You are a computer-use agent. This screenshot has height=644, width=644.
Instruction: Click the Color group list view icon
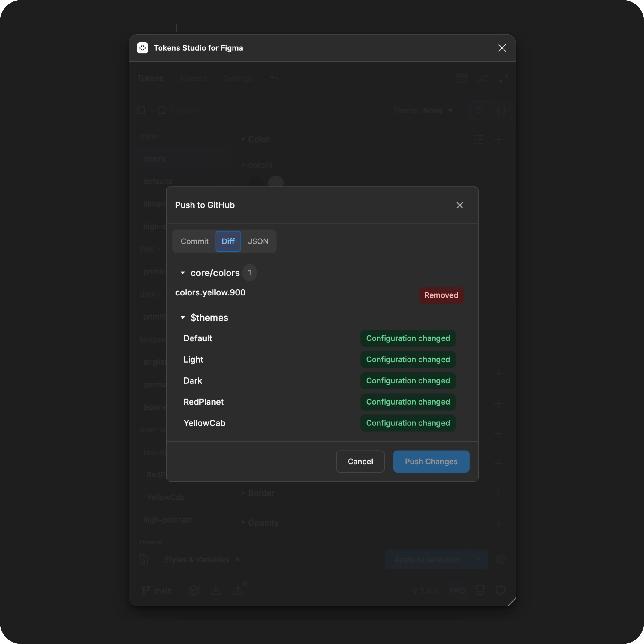coord(478,139)
